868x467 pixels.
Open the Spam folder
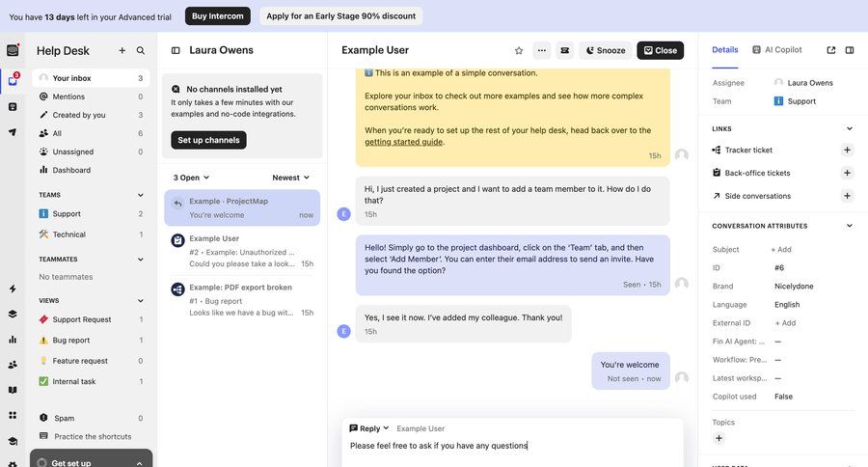click(91, 418)
